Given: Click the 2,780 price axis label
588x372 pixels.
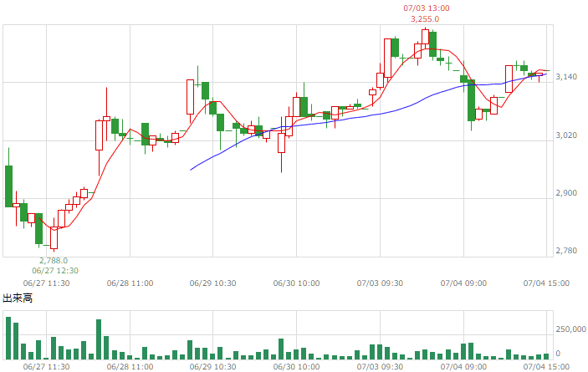Looking at the screenshot, I should tap(566, 251).
